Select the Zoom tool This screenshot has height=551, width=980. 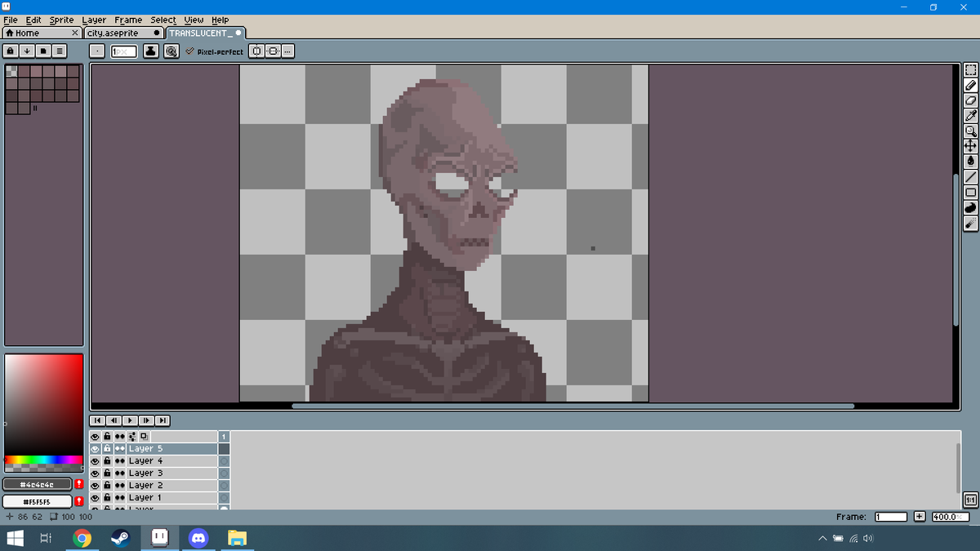(970, 131)
